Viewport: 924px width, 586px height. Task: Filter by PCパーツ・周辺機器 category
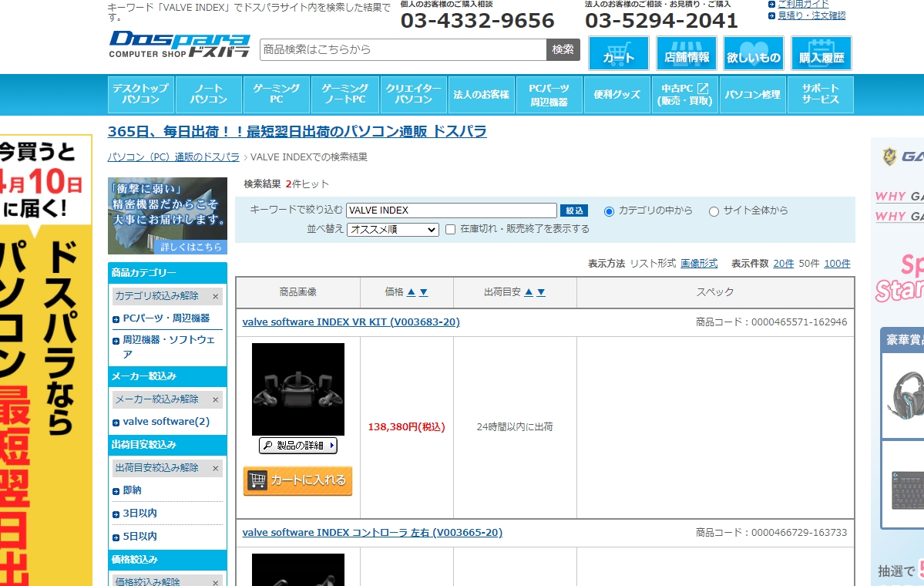pyautogui.click(x=166, y=318)
